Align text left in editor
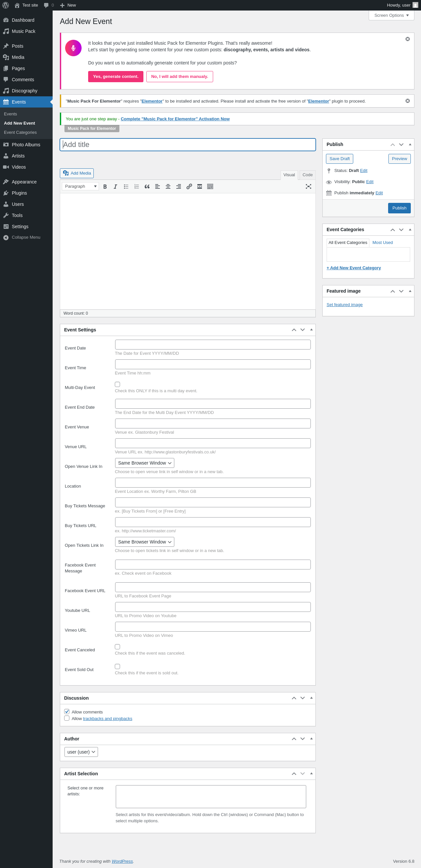The height and width of the screenshot is (868, 421). [x=158, y=186]
